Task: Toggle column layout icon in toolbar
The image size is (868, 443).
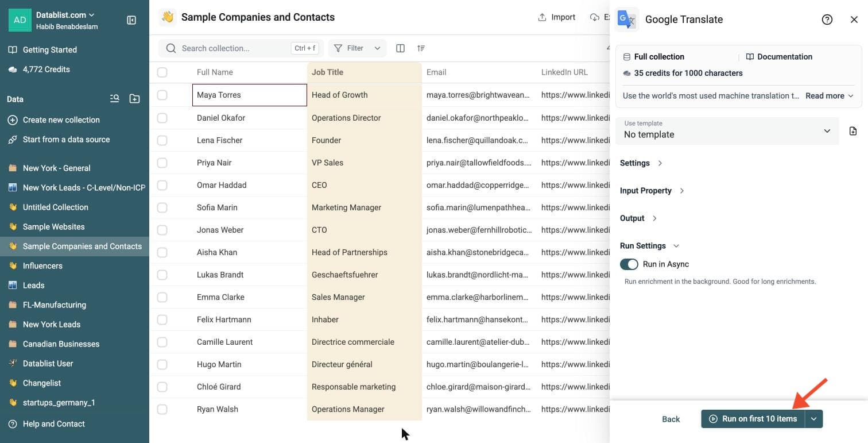Action: 401,48
